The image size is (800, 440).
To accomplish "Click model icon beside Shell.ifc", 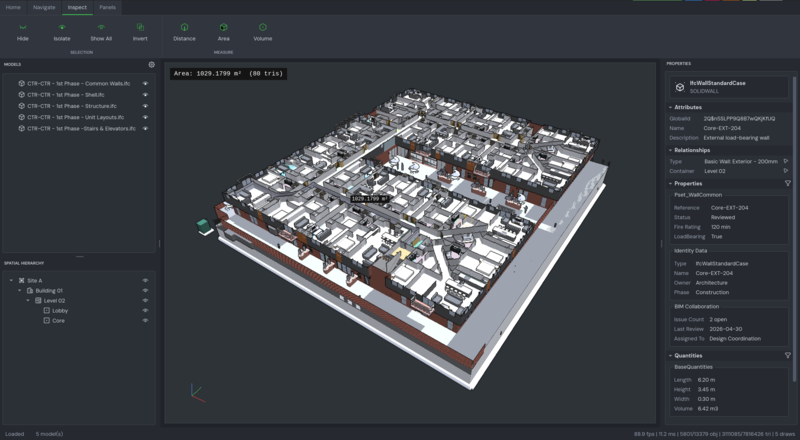I will coord(21,94).
